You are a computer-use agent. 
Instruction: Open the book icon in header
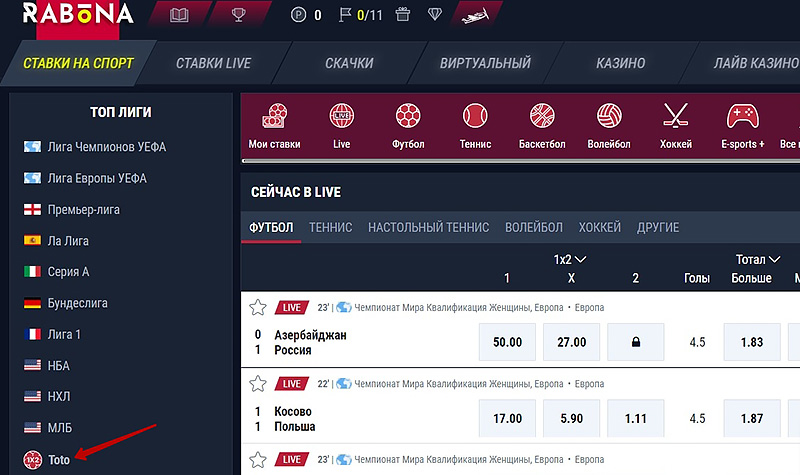pyautogui.click(x=179, y=15)
